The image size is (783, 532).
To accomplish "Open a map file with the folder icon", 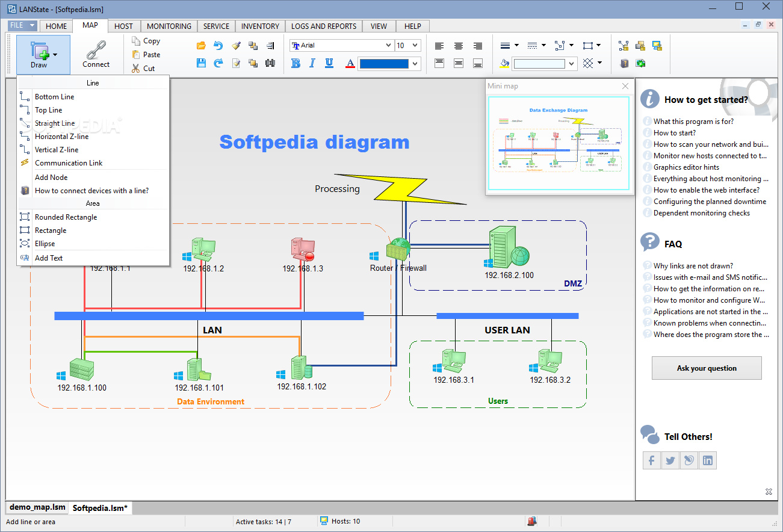I will [x=201, y=45].
